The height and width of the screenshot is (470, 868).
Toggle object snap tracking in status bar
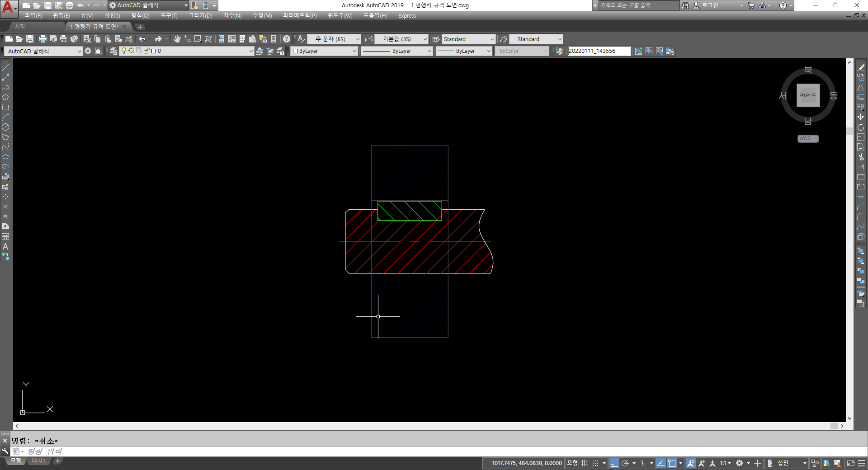(x=660, y=463)
